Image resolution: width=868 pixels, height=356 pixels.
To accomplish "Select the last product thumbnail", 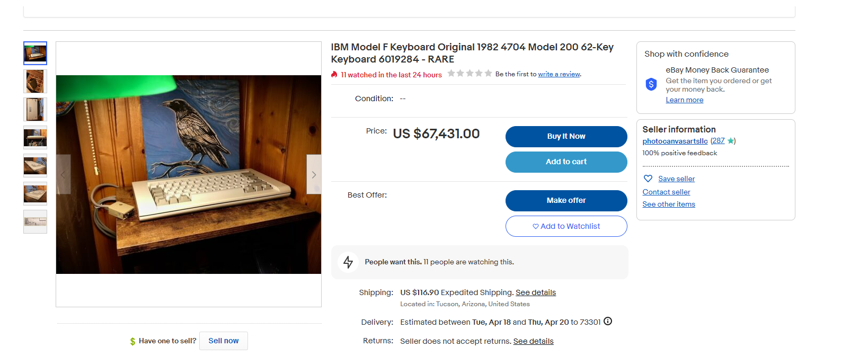I will 35,221.
